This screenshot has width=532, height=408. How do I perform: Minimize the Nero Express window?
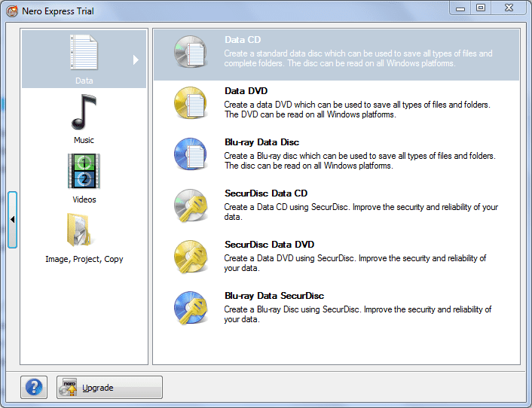(460, 8)
